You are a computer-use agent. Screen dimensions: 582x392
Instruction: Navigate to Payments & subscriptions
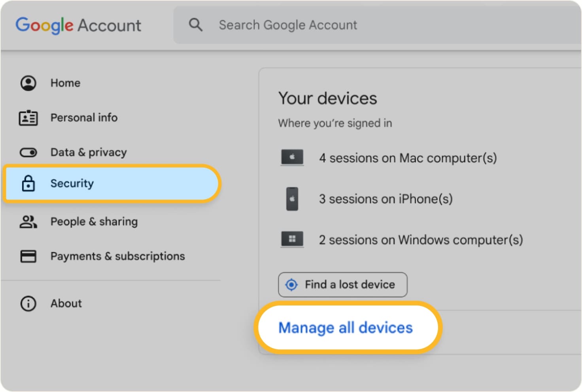(117, 256)
